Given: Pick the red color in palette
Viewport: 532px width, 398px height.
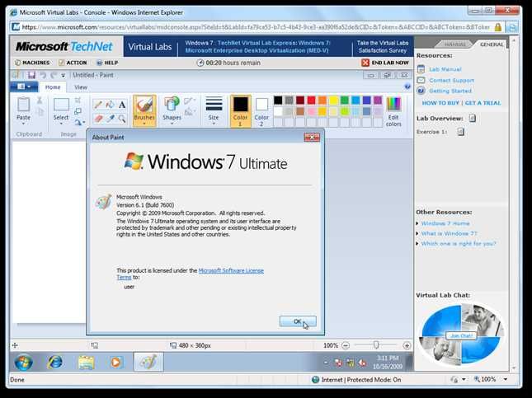Looking at the screenshot, I should (x=311, y=100).
